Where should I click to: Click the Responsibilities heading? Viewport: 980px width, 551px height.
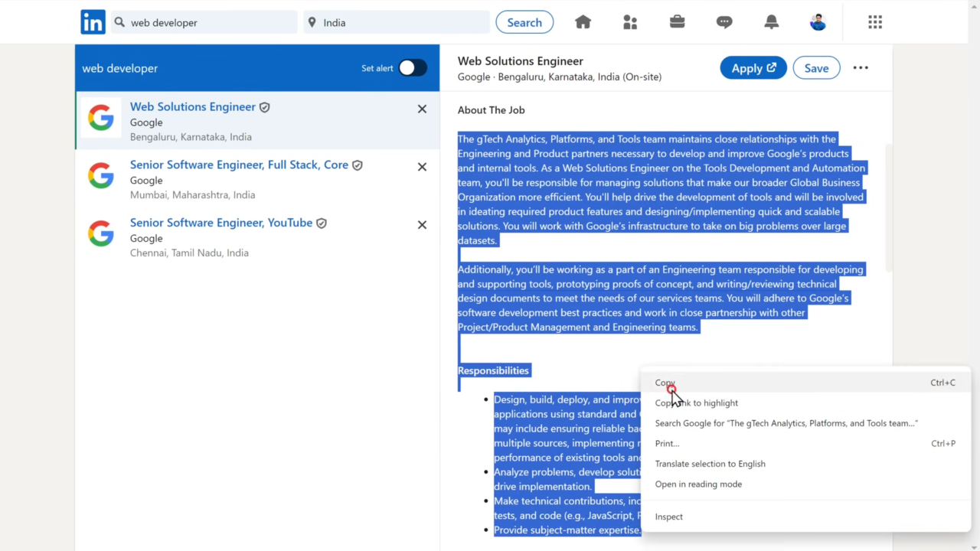493,370
